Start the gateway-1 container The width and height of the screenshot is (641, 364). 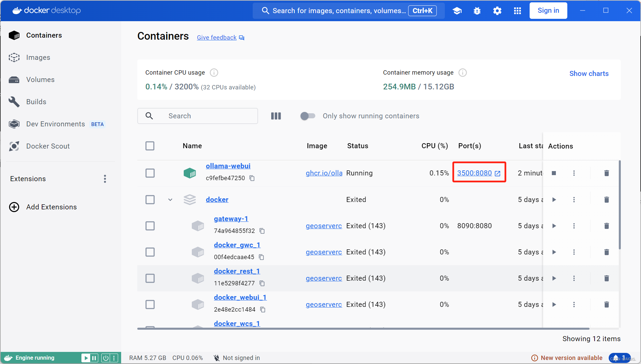(554, 226)
